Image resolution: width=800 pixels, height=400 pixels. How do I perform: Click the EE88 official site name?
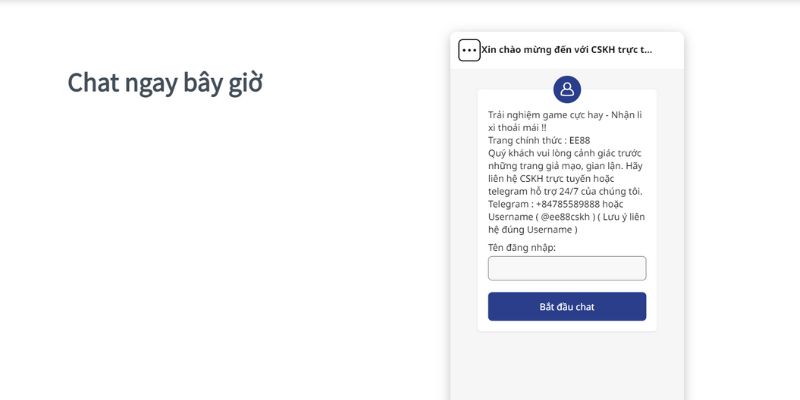580,140
